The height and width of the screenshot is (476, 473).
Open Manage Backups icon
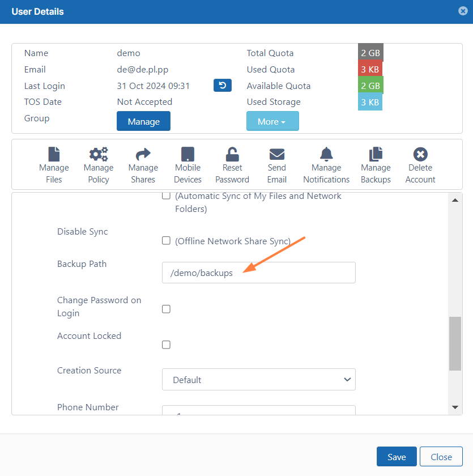pyautogui.click(x=376, y=154)
